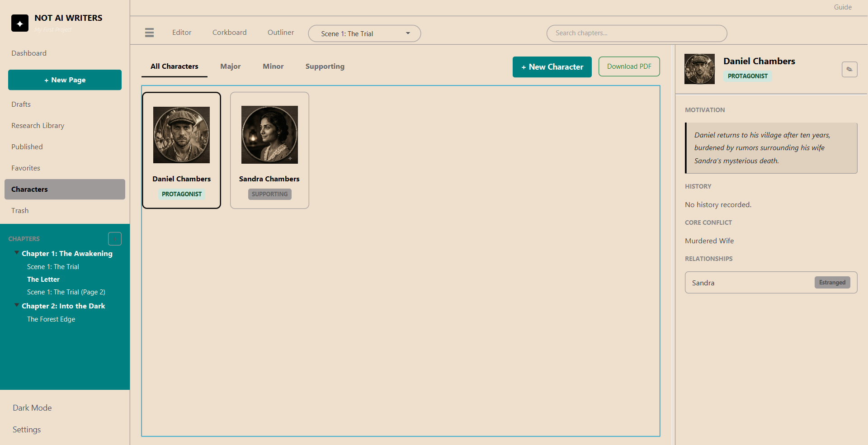Switch to the Editor view

click(x=182, y=33)
